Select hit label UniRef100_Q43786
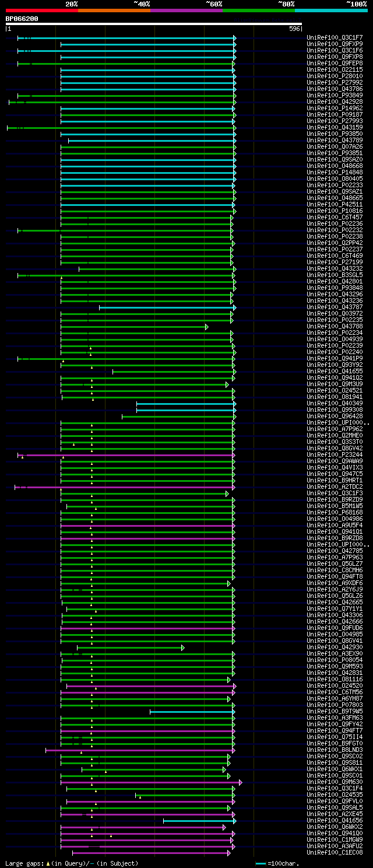Screen dimensions: 373x868 tap(335, 89)
